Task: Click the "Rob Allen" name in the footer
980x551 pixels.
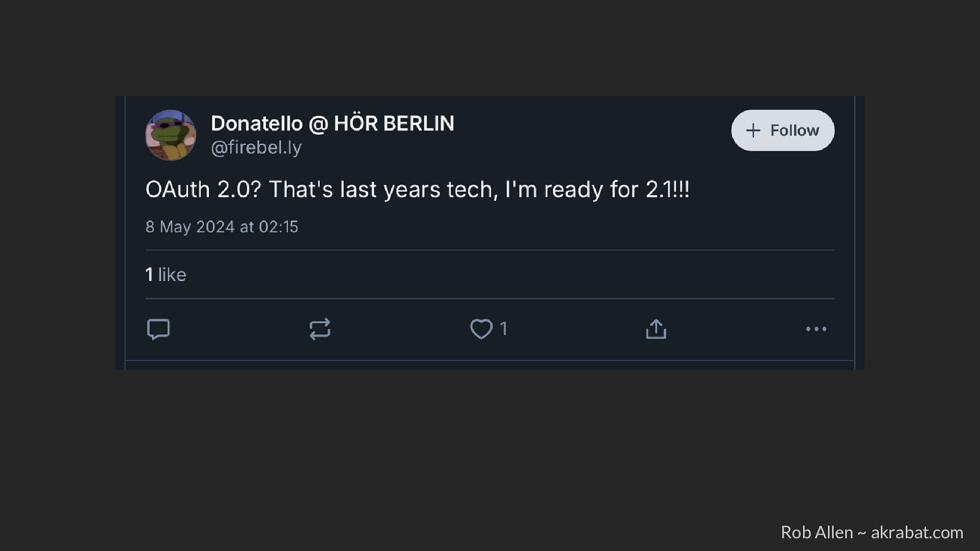Action: pyautogui.click(x=816, y=533)
